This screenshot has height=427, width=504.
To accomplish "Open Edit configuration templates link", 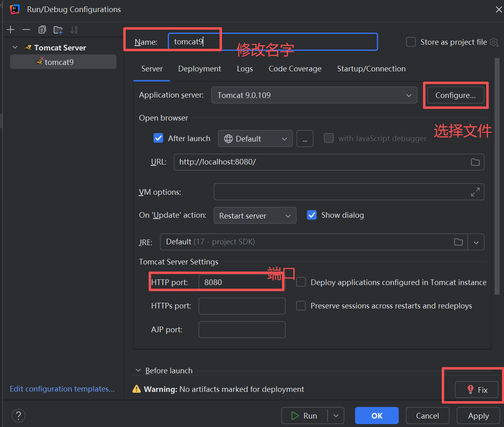I will point(62,389).
